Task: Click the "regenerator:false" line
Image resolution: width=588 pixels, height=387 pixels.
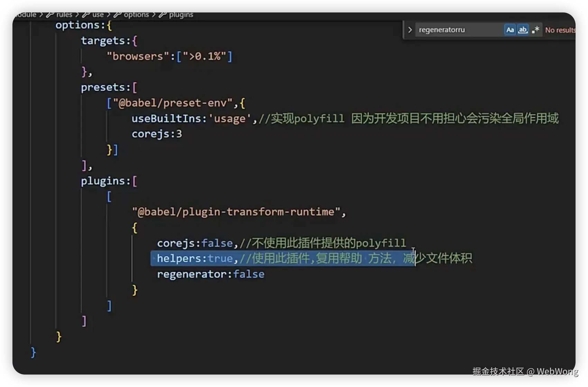Action: click(211, 274)
